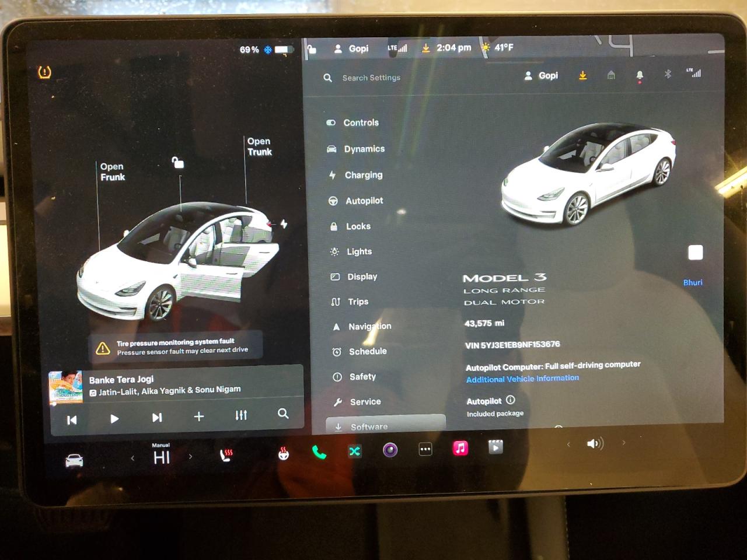Tap the volume speaker icon
Screen dimensions: 747x560
click(x=595, y=444)
